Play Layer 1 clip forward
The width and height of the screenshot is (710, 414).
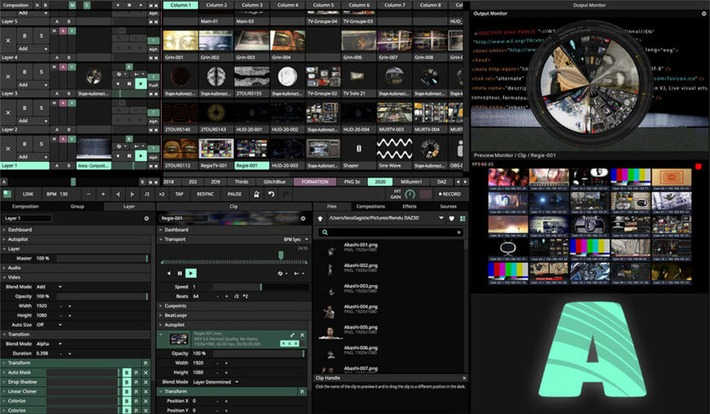(141, 156)
